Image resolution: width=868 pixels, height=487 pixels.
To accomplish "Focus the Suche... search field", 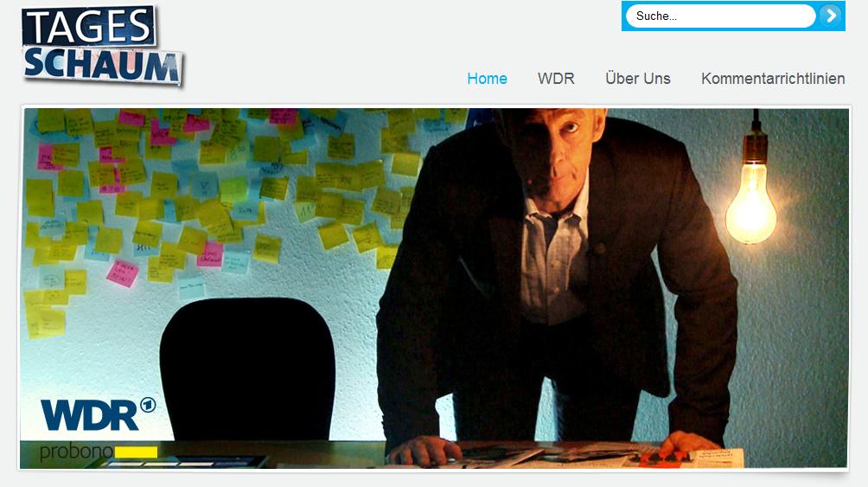I will point(720,16).
